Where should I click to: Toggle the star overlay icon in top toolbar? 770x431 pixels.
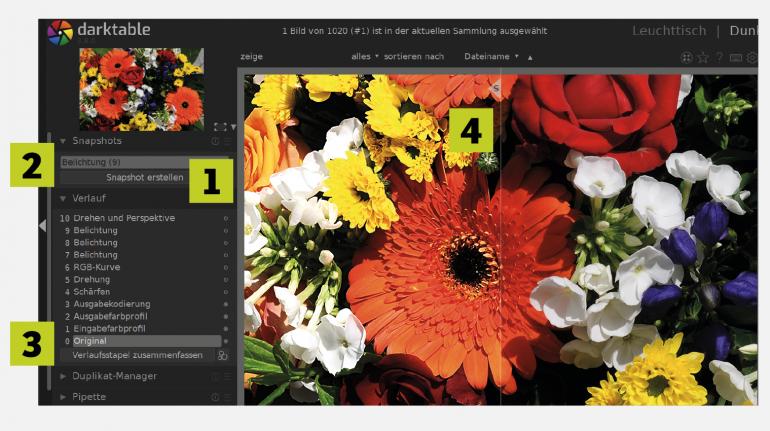(x=703, y=57)
